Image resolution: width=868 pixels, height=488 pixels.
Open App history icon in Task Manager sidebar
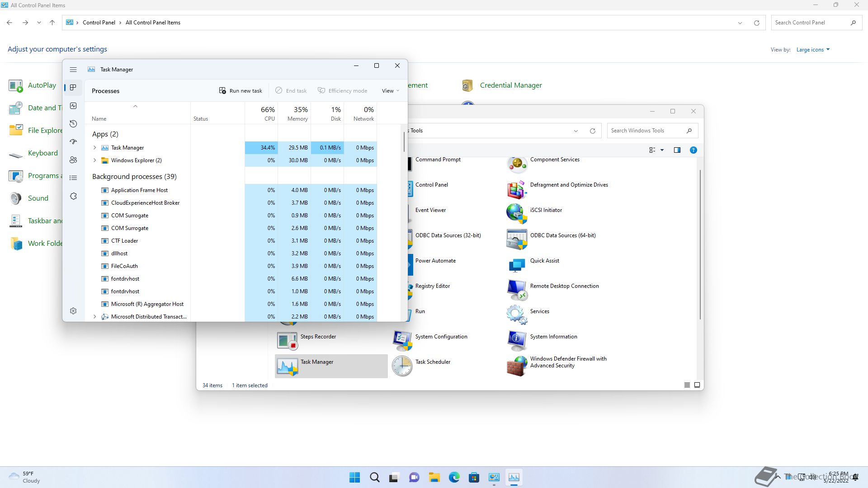(x=73, y=124)
